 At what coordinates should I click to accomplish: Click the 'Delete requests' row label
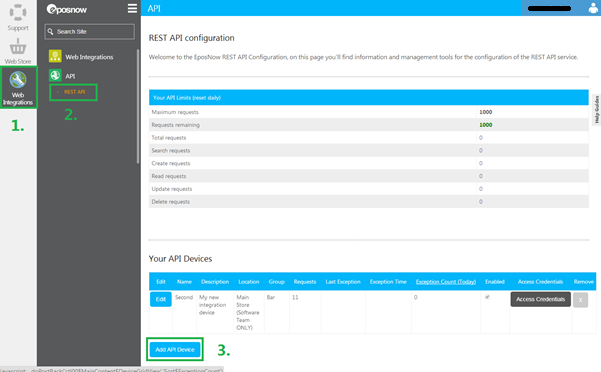click(171, 202)
